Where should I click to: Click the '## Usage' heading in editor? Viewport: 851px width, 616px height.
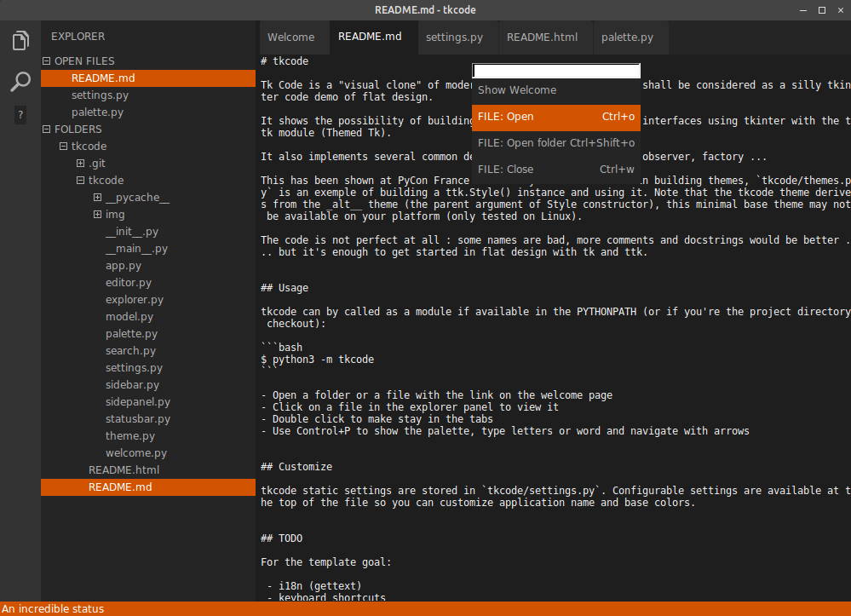click(x=285, y=288)
